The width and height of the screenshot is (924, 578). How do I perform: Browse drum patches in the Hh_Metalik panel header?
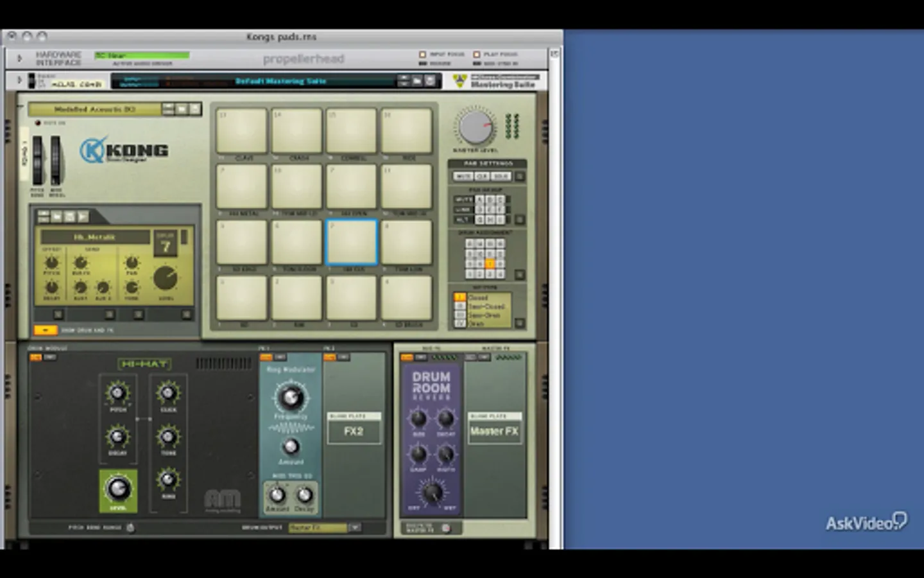pos(57,216)
